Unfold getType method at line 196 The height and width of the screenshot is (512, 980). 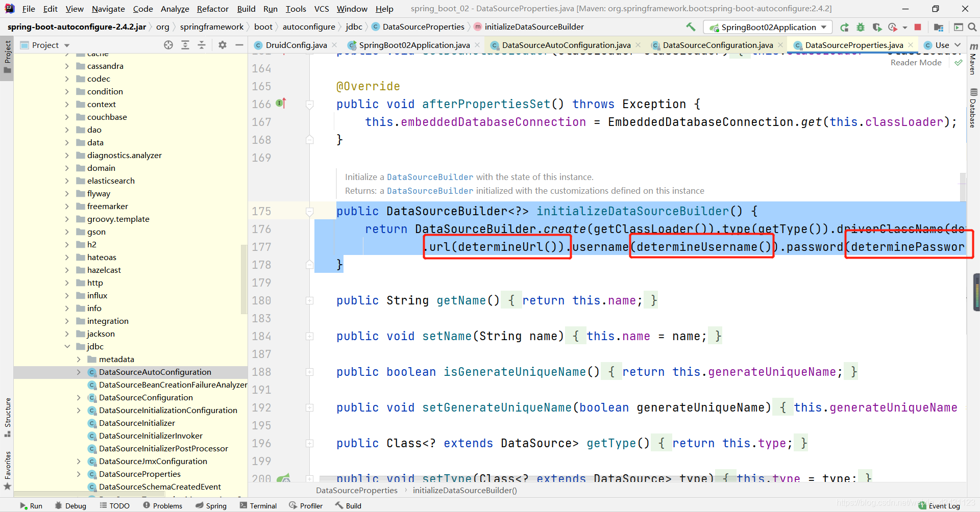[309, 443]
